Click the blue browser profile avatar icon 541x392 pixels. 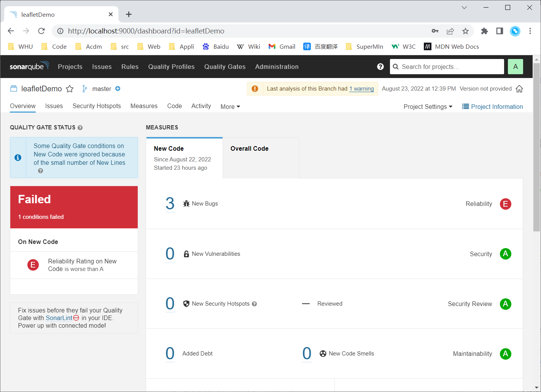[515, 31]
